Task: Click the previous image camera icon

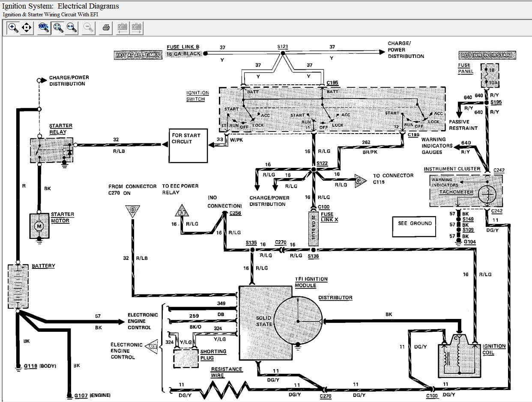Action: pyautogui.click(x=123, y=28)
